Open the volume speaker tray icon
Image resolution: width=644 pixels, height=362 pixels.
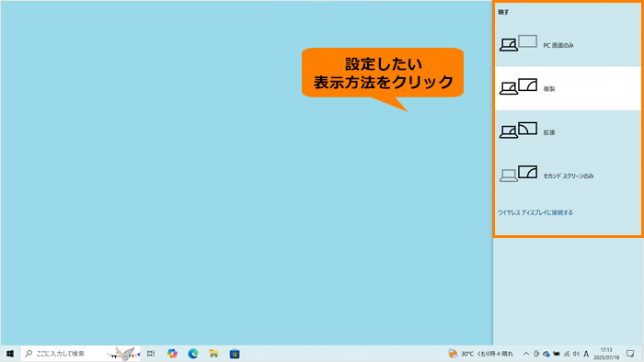576,354
